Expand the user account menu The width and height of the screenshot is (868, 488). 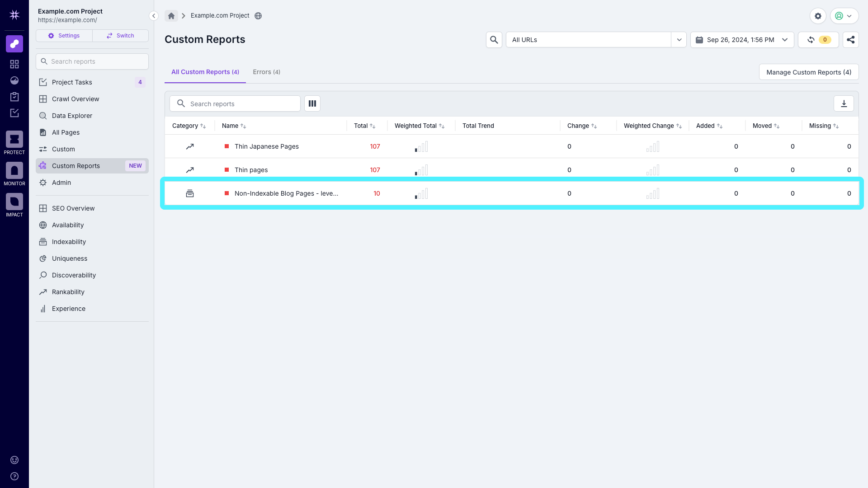[844, 16]
